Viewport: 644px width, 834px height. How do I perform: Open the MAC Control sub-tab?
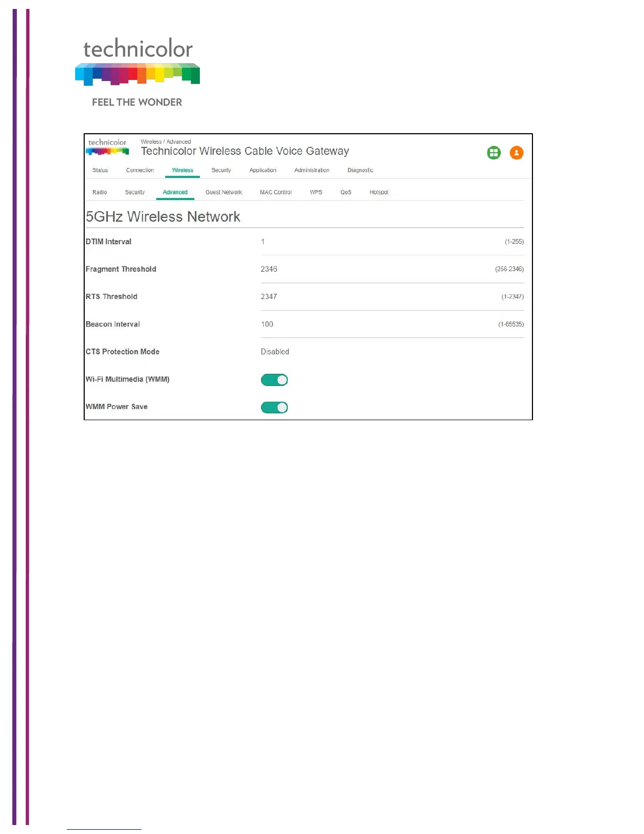point(276,192)
